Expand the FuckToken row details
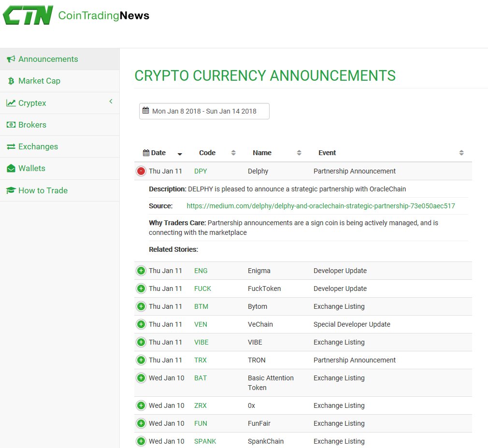The image size is (488, 448). point(141,289)
